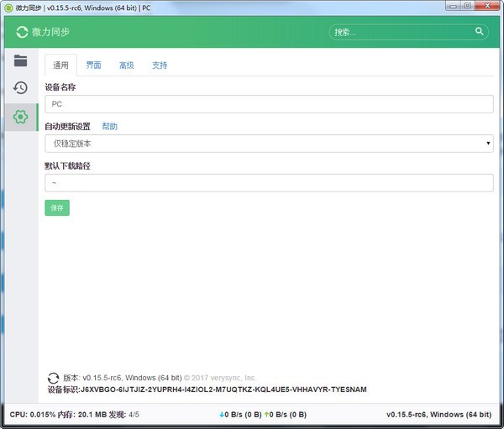Click the app icon in title bar
504x429 pixels.
pyautogui.click(x=8, y=7)
